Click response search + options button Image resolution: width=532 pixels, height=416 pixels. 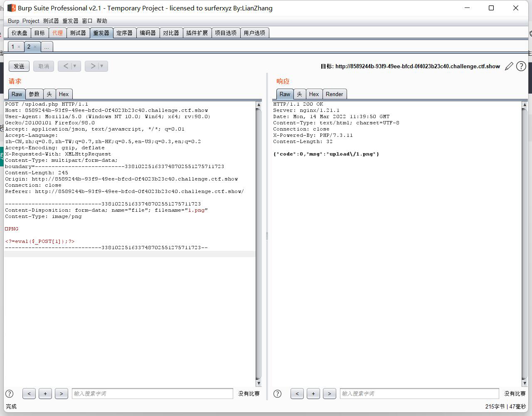(313, 394)
